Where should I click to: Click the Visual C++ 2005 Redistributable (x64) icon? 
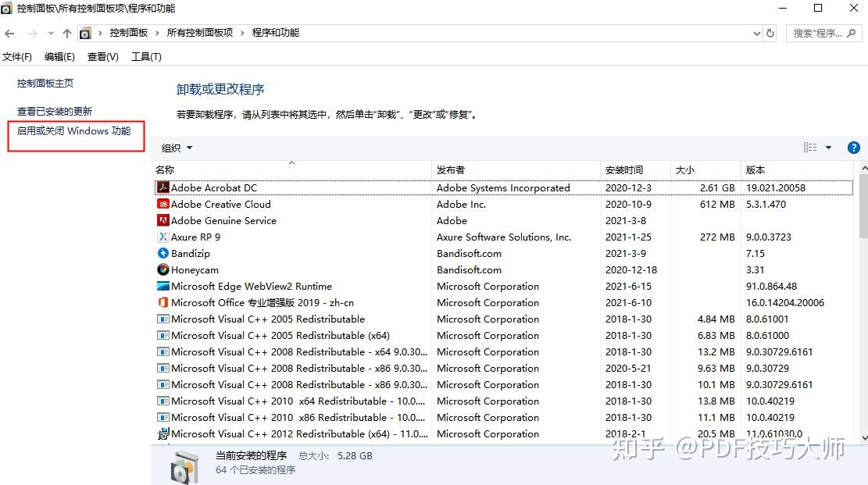[163, 336]
